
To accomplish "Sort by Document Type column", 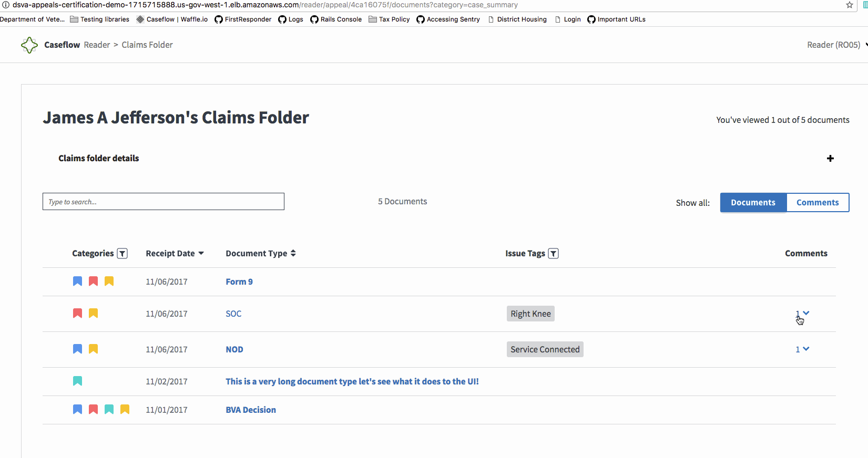I will pos(261,254).
